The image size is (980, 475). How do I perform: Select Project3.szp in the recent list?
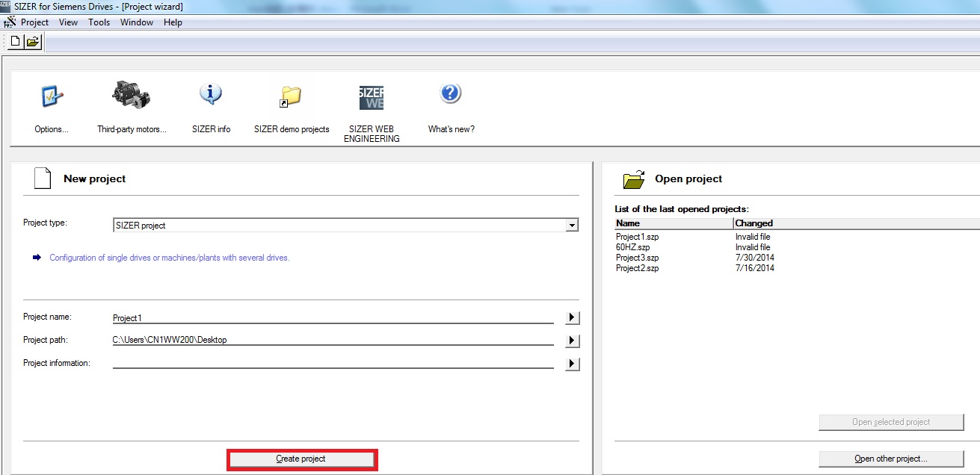tap(638, 258)
